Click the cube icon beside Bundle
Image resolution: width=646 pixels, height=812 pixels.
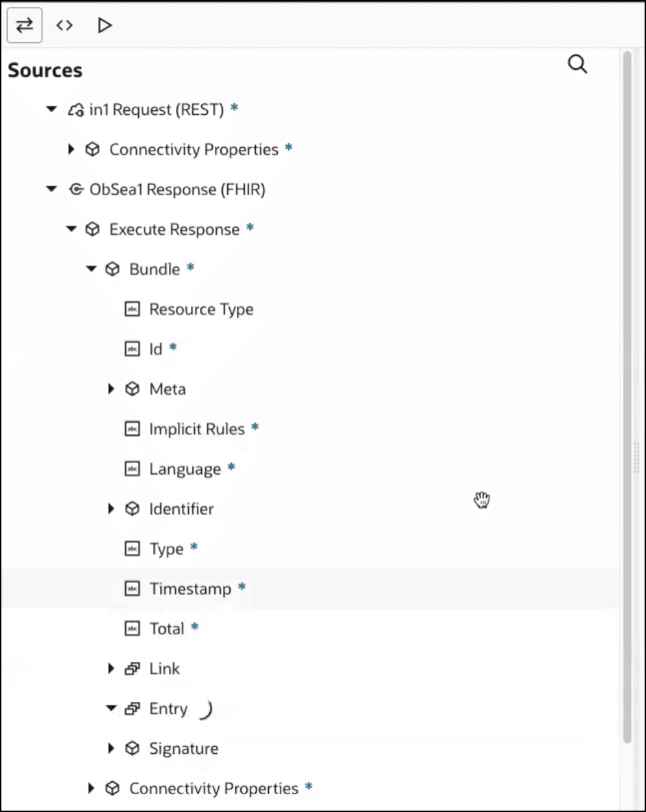click(112, 270)
